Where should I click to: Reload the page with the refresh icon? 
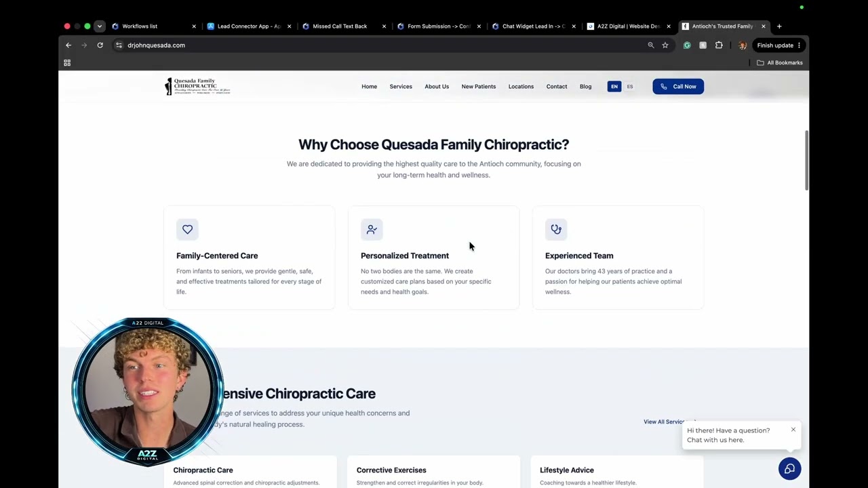100,45
